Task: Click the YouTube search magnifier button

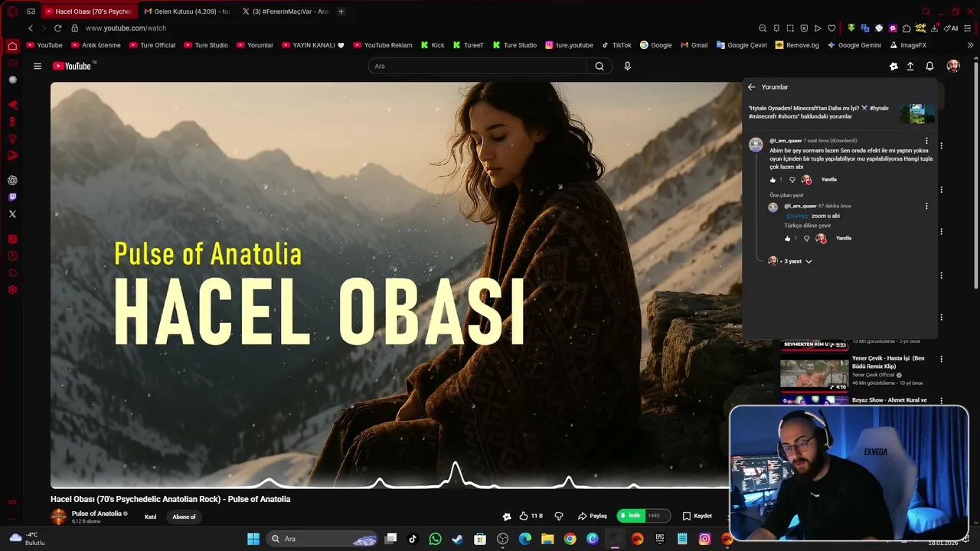Action: click(599, 66)
